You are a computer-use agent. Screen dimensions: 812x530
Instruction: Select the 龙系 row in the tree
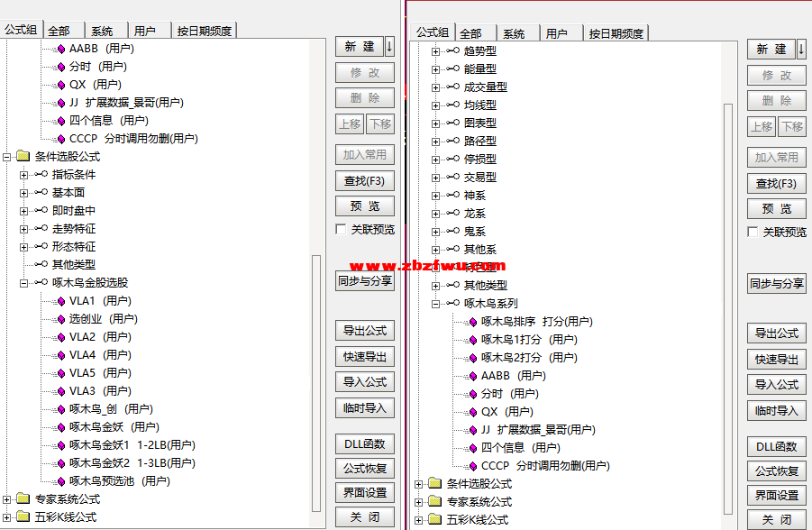click(x=474, y=214)
